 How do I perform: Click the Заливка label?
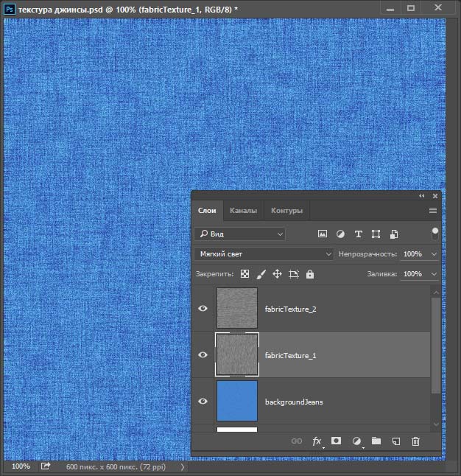tap(381, 274)
